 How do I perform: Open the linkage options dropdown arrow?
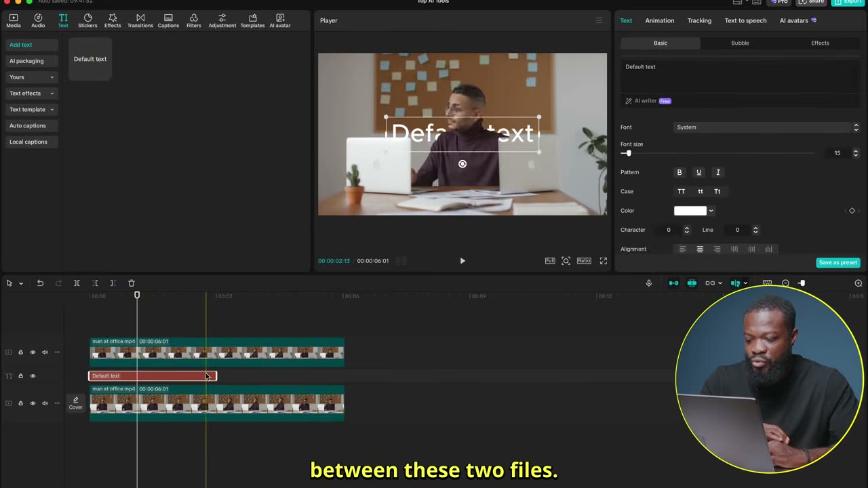click(719, 283)
